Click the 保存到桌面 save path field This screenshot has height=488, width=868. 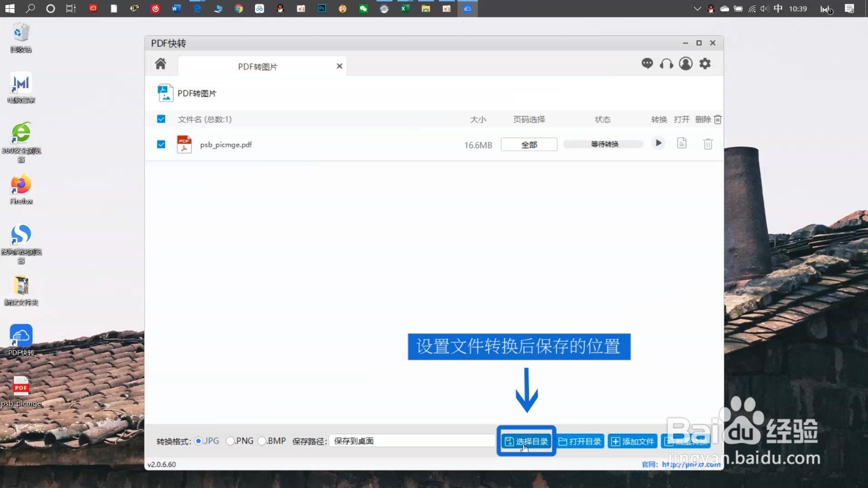coord(411,441)
